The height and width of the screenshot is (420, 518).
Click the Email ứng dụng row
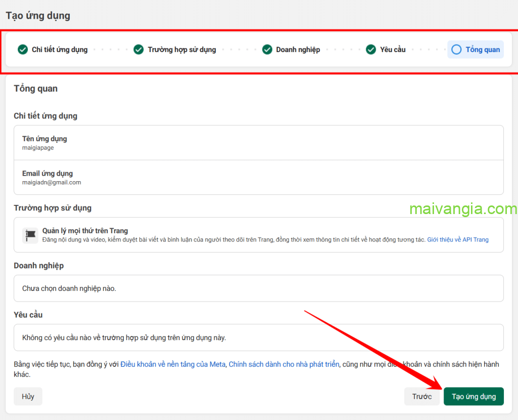pyautogui.click(x=258, y=178)
